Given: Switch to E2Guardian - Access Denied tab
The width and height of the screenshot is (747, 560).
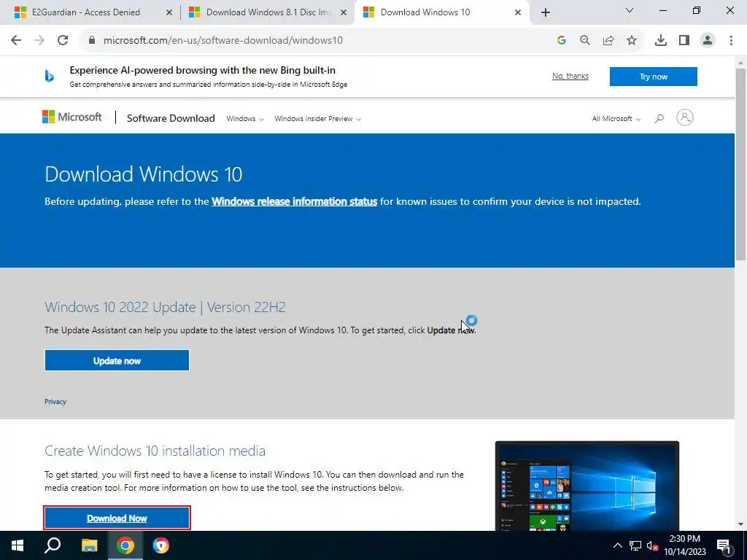Looking at the screenshot, I should pos(86,12).
